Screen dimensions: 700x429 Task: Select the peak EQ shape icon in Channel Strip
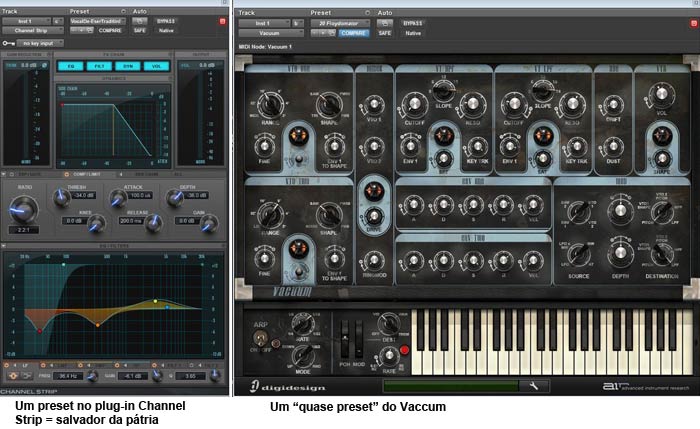click(x=13, y=376)
